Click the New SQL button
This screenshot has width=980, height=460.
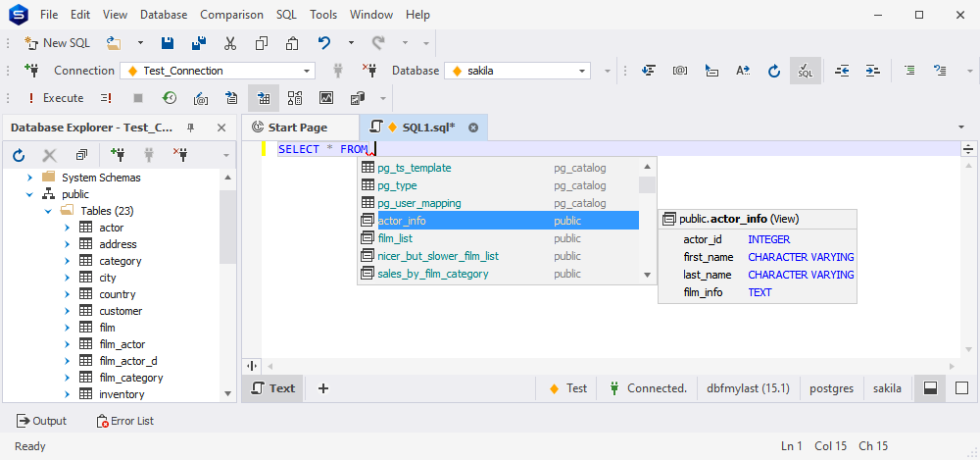point(57,43)
